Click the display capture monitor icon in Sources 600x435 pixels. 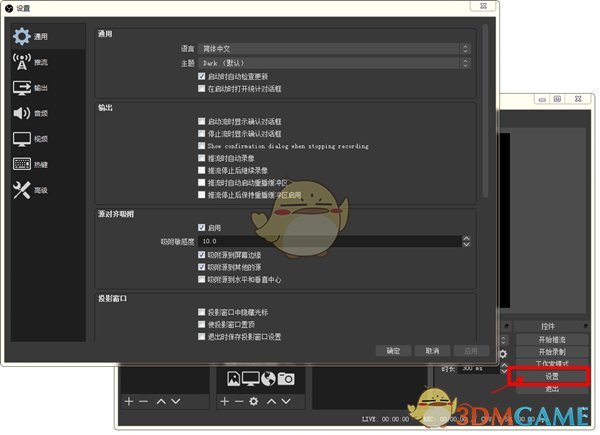point(251,379)
